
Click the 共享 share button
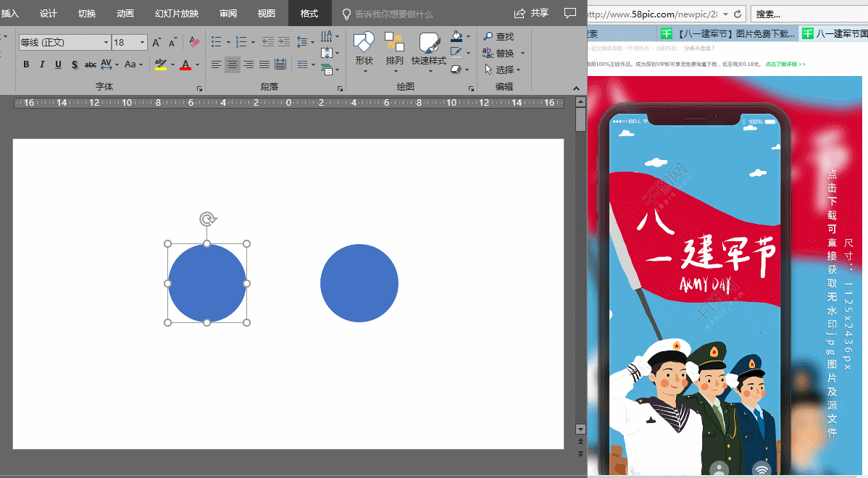(x=531, y=13)
